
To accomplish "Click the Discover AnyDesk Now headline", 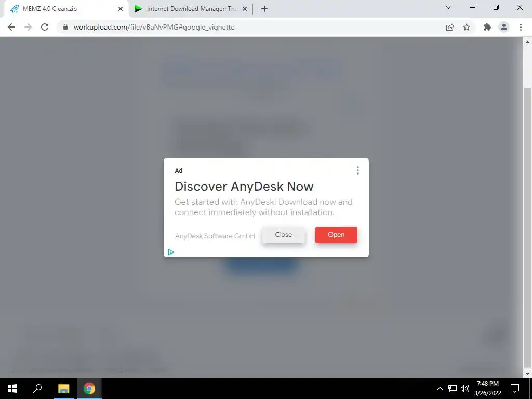I will pos(244,187).
